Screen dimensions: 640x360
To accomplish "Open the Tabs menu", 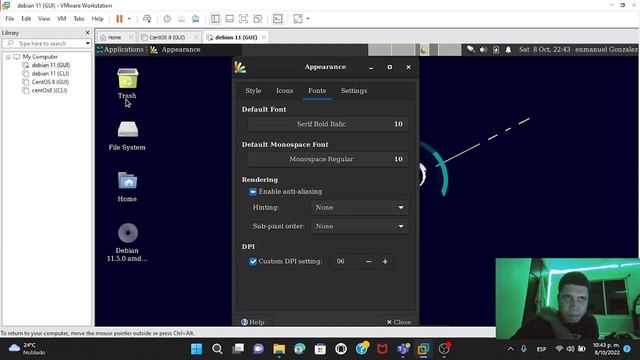I will [79, 19].
